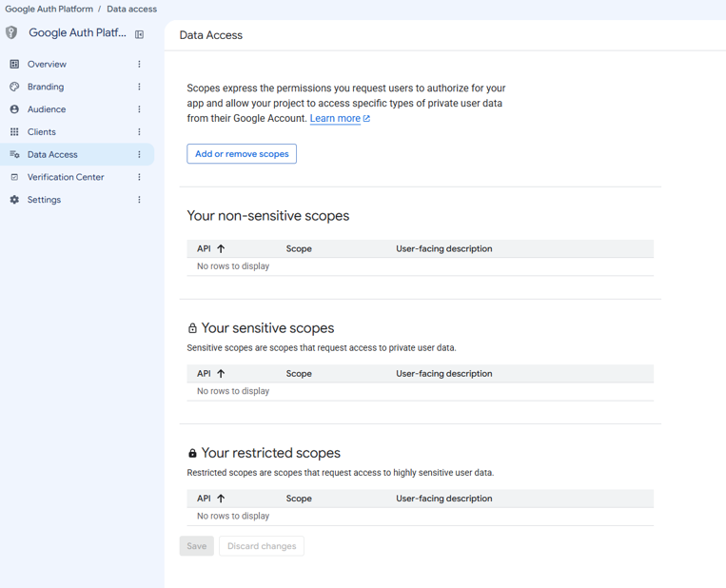The image size is (726, 588).
Task: Open the three-dot menu next to Branding
Action: click(x=139, y=87)
